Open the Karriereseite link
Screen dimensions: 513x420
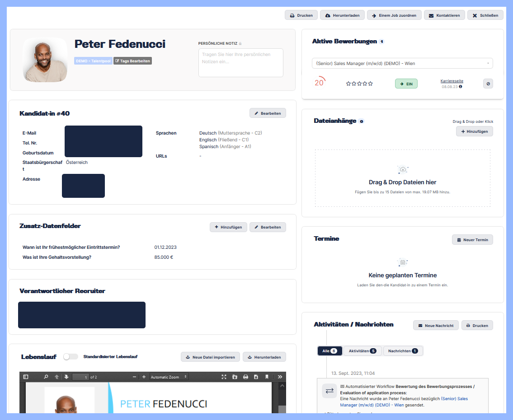point(452,80)
